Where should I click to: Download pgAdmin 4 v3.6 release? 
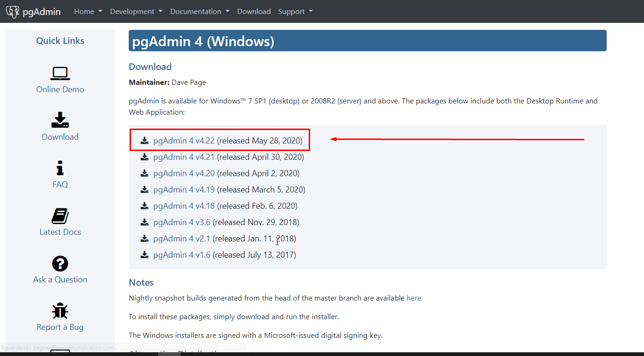point(181,222)
